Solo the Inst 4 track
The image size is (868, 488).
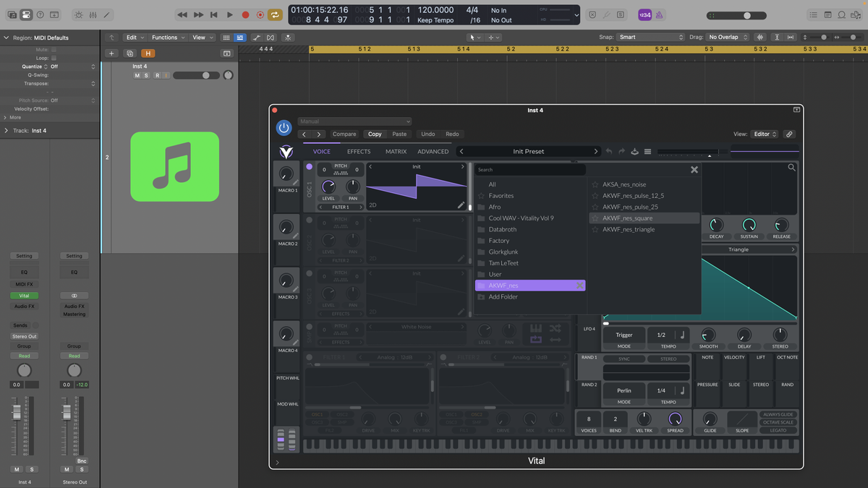click(146, 75)
